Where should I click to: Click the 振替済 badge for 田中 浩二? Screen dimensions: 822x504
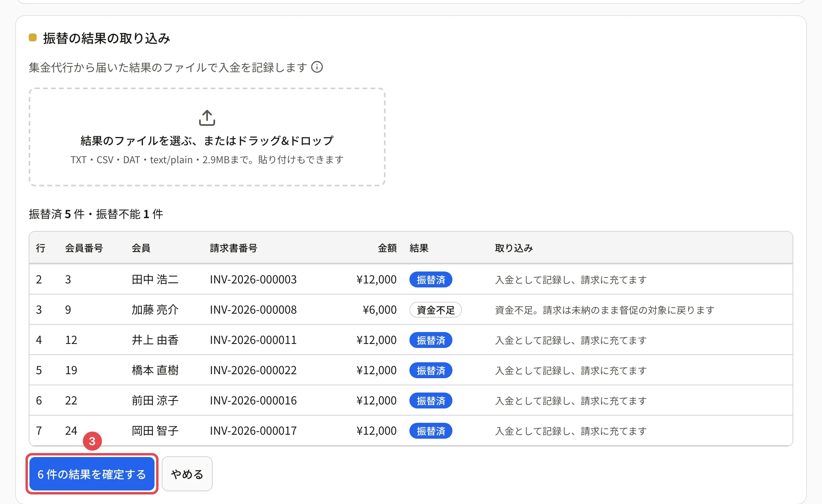[x=431, y=279]
